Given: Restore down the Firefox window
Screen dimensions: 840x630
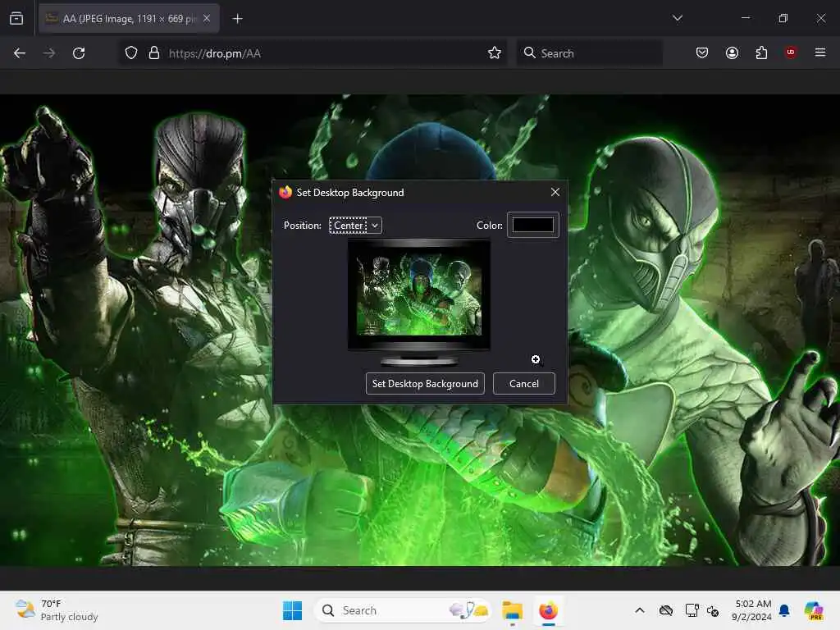Looking at the screenshot, I should pos(783,18).
